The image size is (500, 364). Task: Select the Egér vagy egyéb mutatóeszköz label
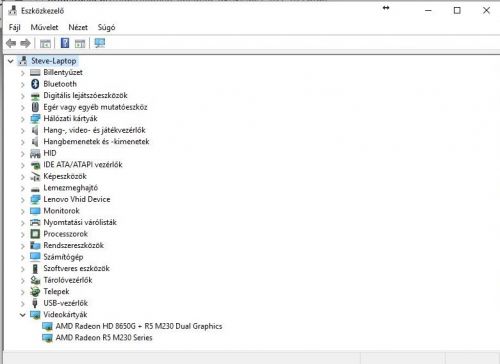click(x=95, y=107)
